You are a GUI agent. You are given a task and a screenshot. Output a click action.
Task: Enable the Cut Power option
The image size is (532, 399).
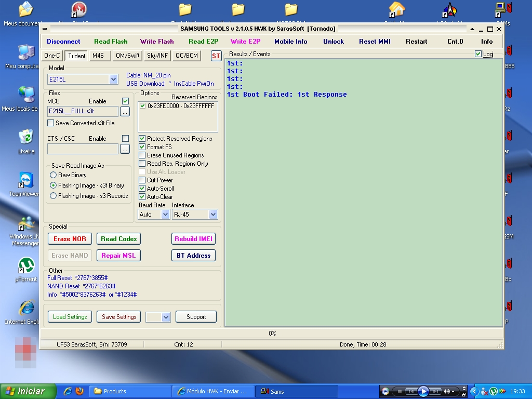[x=142, y=180]
